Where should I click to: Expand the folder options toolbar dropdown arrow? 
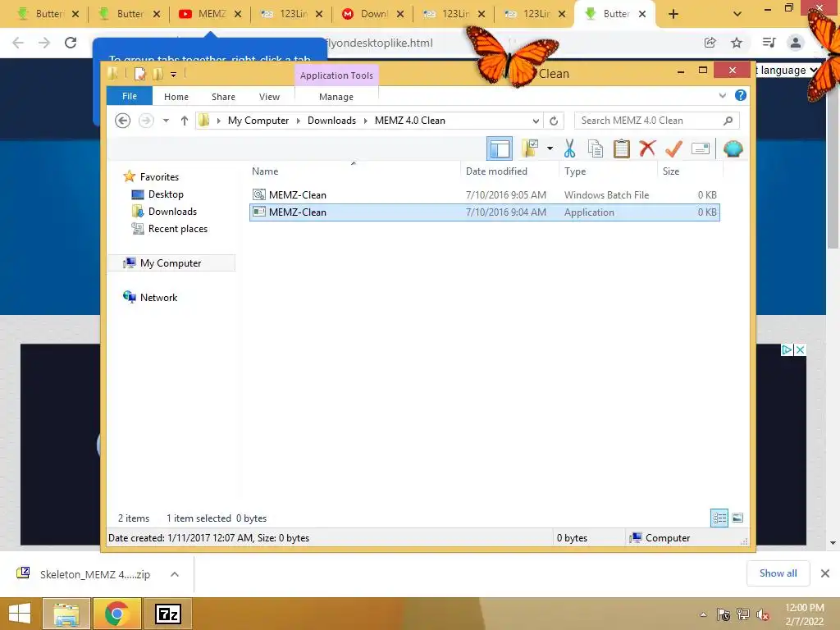(550, 148)
